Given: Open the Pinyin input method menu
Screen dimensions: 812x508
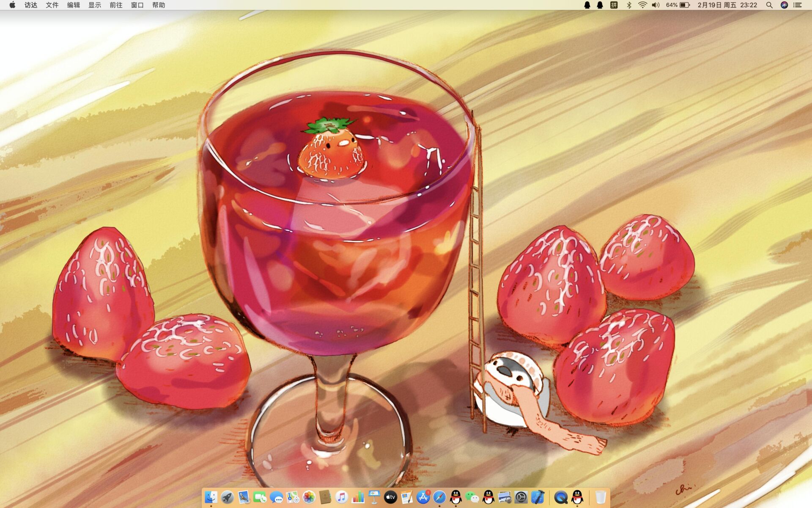Looking at the screenshot, I should 614,5.
